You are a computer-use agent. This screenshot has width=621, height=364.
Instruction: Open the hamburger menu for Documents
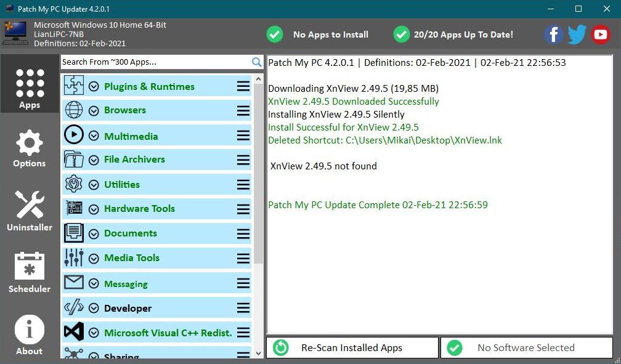click(x=243, y=234)
